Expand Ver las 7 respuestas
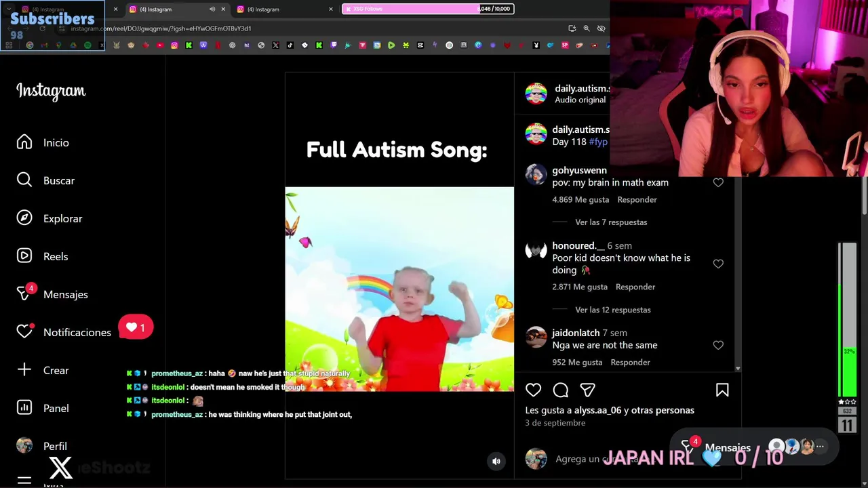This screenshot has height=488, width=868. click(611, 222)
